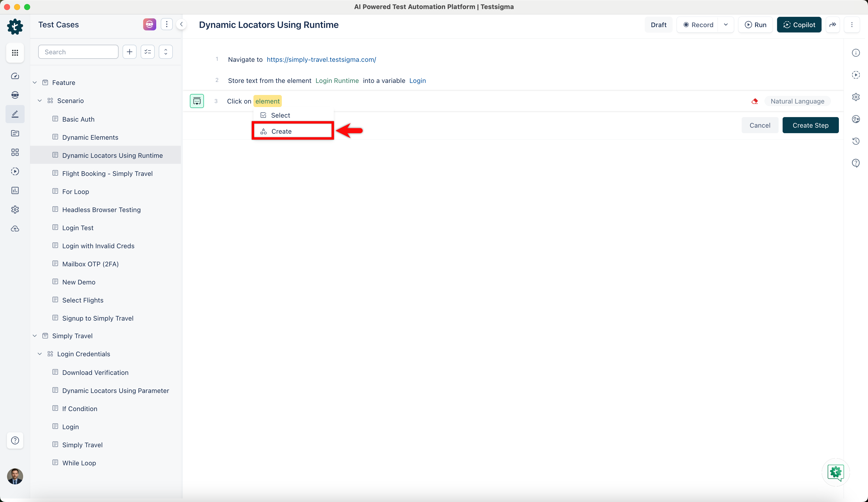The image size is (868, 502).
Task: Click the Login variable in step 2
Action: click(x=417, y=81)
